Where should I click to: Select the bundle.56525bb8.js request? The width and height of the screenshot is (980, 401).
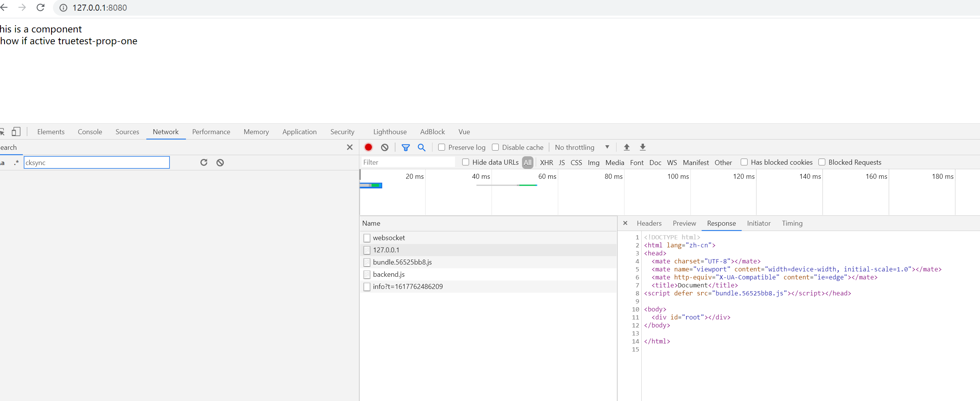coord(402,262)
